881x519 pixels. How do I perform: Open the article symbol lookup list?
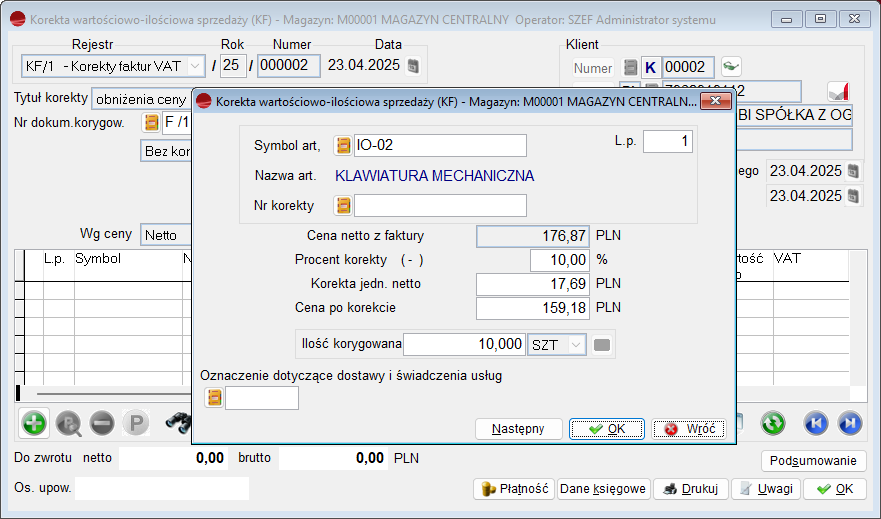[x=343, y=146]
